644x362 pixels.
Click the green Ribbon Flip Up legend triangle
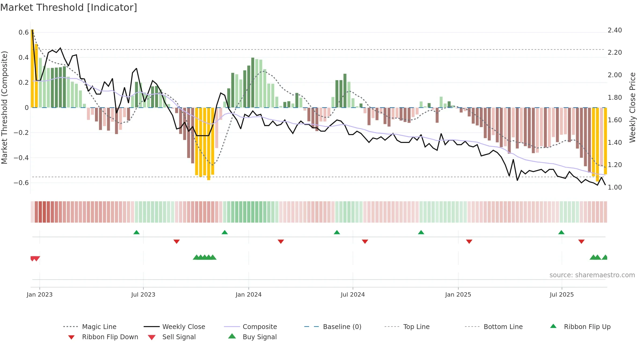[x=553, y=326]
